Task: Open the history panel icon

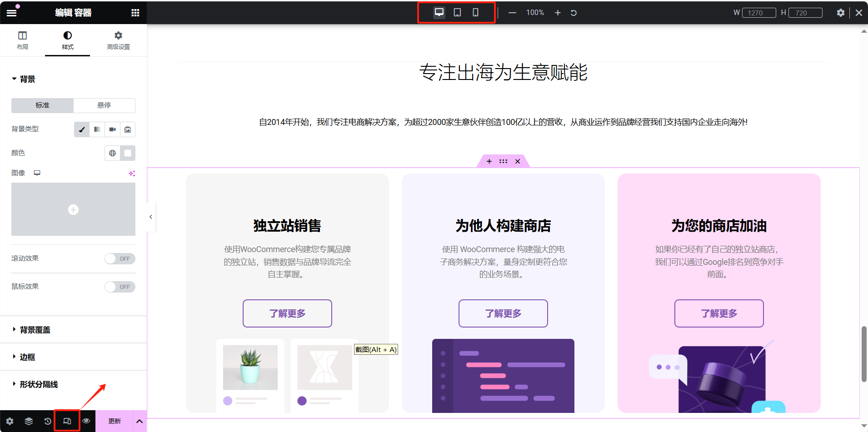Action: 48,421
